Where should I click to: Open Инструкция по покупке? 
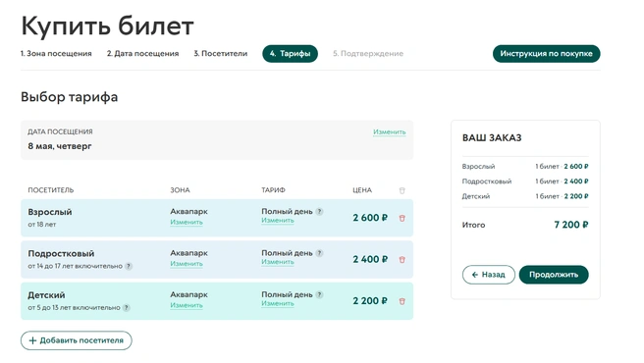[546, 54]
